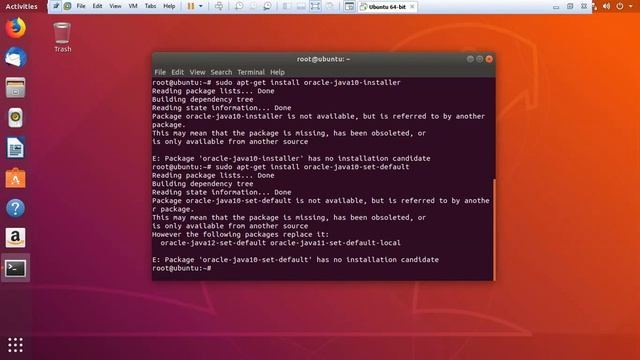The width and height of the screenshot is (640, 360).
Task: Click the 'oracle-java10-set-default has no installation candidate' line
Action: point(296,260)
